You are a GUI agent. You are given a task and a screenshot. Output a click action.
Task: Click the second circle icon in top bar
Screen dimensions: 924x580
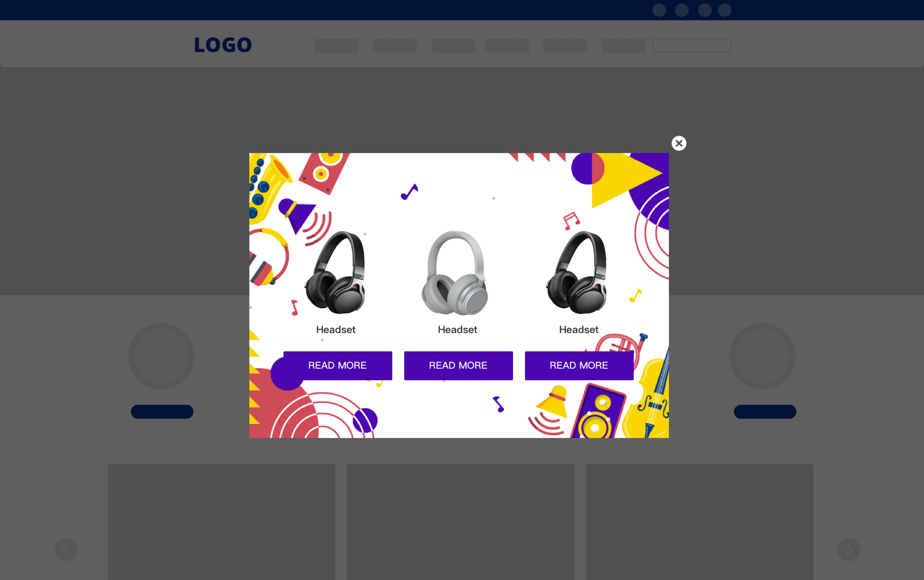(682, 10)
